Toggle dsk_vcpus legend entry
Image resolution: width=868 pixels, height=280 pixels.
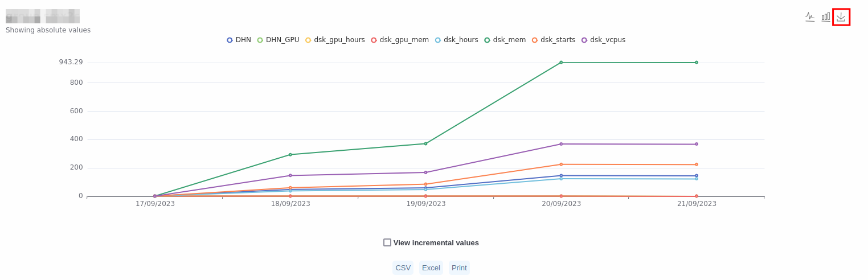click(x=603, y=40)
